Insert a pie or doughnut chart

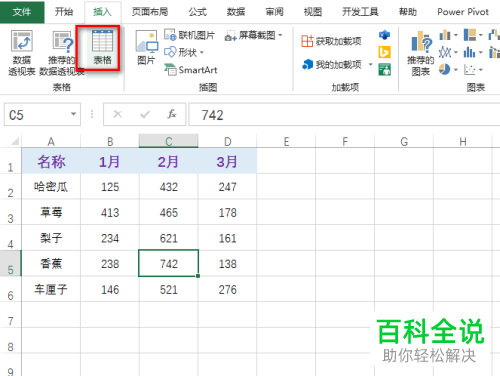point(445,70)
